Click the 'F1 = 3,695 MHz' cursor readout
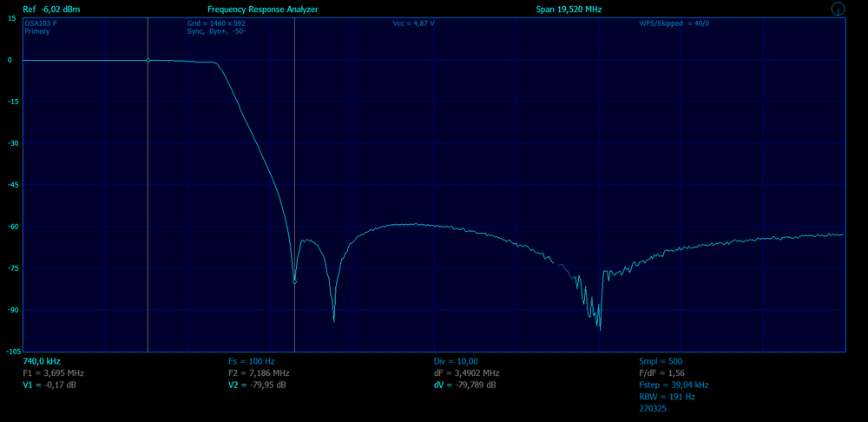Image resolution: width=868 pixels, height=422 pixels. [54, 373]
